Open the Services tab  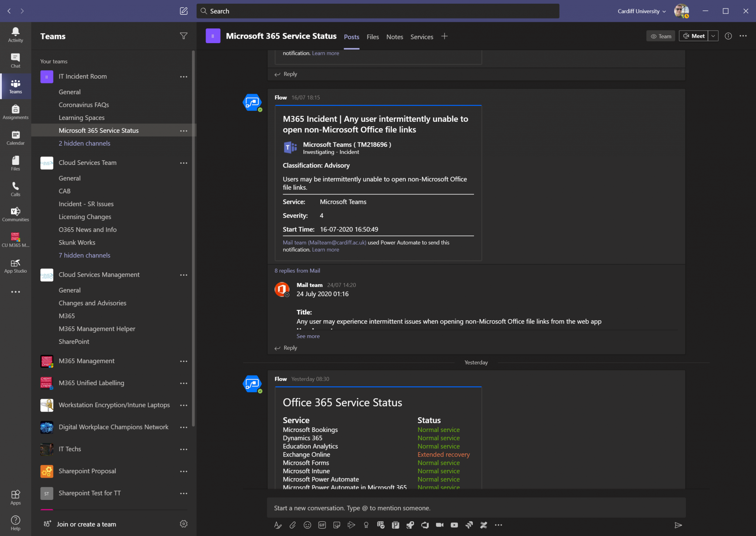coord(421,37)
